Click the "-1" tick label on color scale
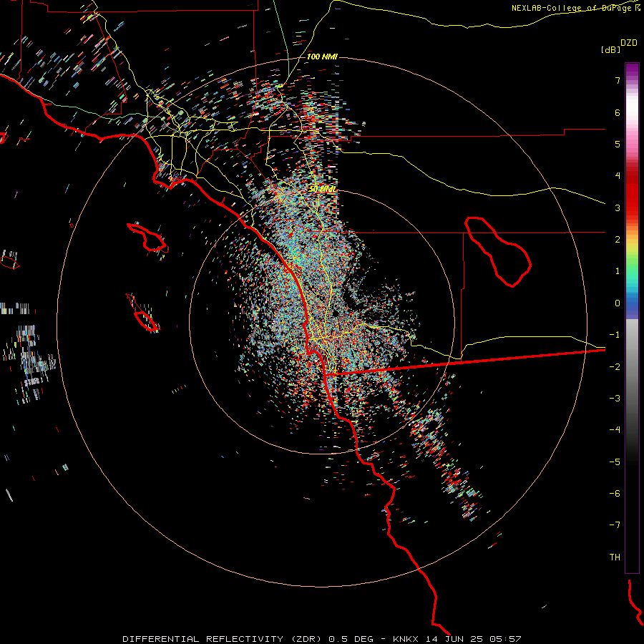This screenshot has width=644, height=644. [615, 335]
